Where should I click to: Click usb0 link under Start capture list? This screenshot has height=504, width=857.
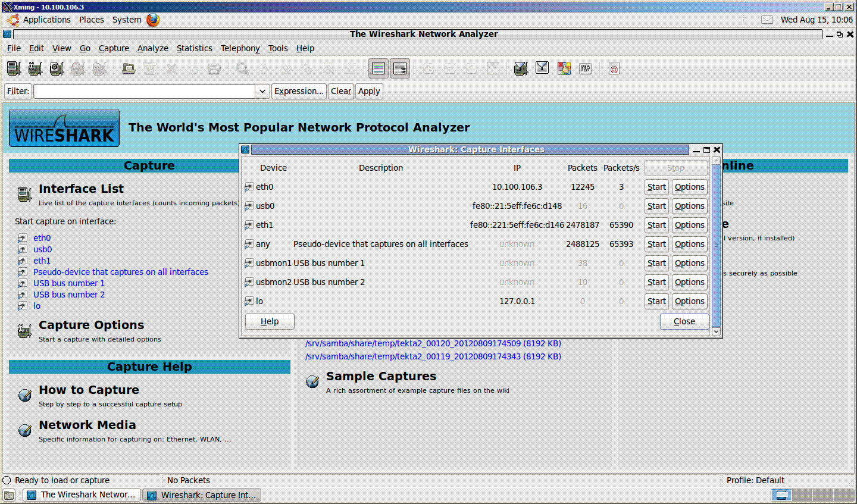tap(42, 249)
